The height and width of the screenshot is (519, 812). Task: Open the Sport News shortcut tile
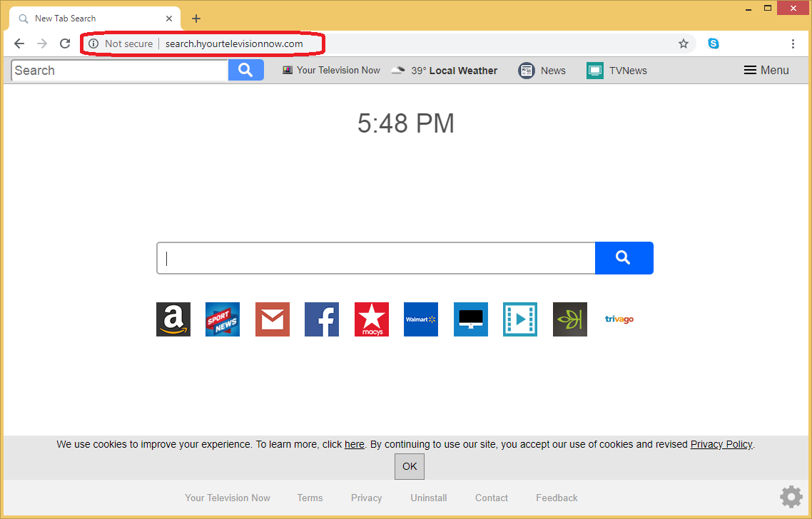[x=223, y=319]
